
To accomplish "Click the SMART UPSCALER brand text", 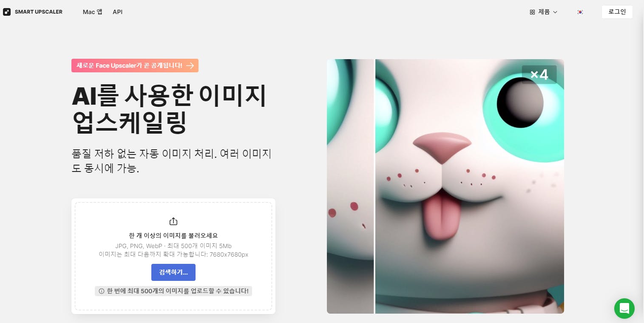I will click(39, 12).
